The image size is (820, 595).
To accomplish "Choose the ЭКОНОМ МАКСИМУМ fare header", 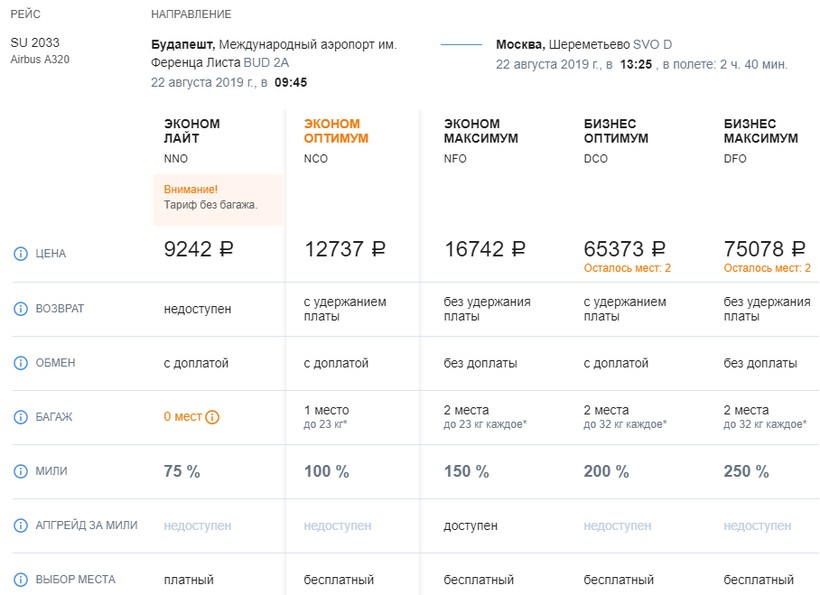I will tap(481, 131).
